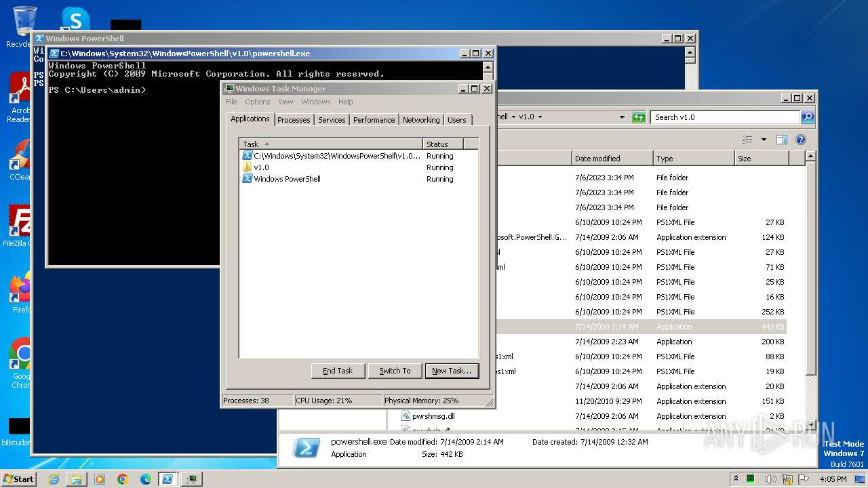Sort files by Size column
Screen dimensions: 868x488
(x=762, y=159)
